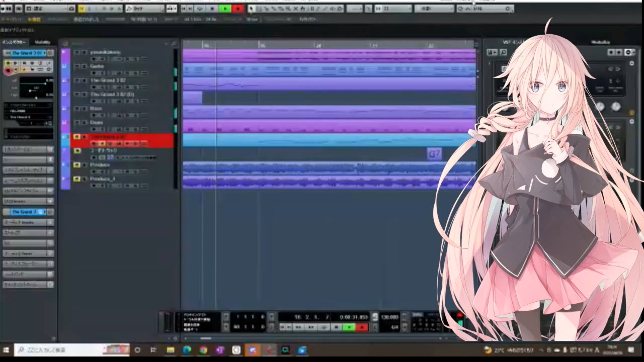Open the MediaBay tab in right panel

[600, 42]
